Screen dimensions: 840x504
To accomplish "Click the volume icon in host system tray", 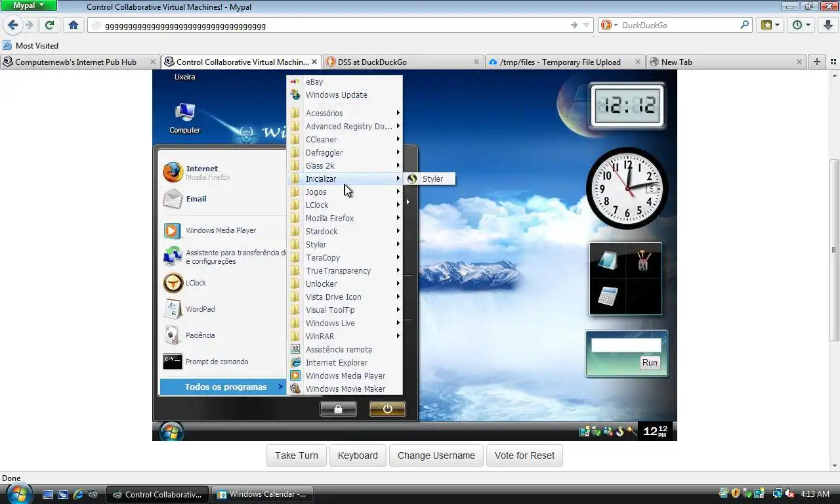I will pyautogui.click(x=789, y=493).
